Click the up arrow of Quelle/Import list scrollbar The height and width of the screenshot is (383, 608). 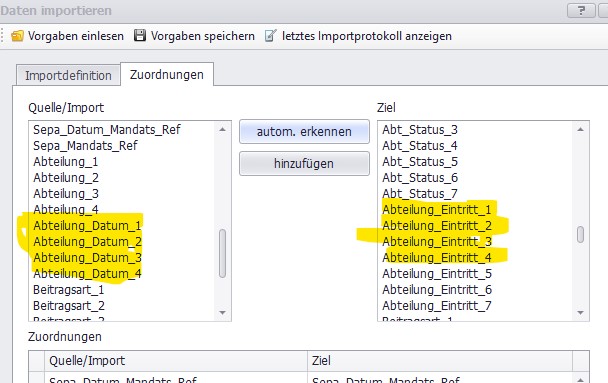coord(223,129)
